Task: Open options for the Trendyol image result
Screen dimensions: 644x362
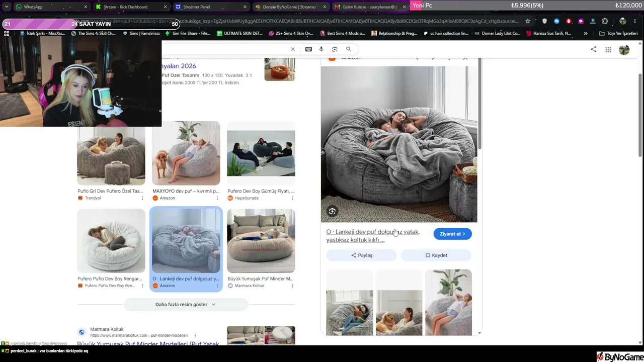Action: coord(142,198)
